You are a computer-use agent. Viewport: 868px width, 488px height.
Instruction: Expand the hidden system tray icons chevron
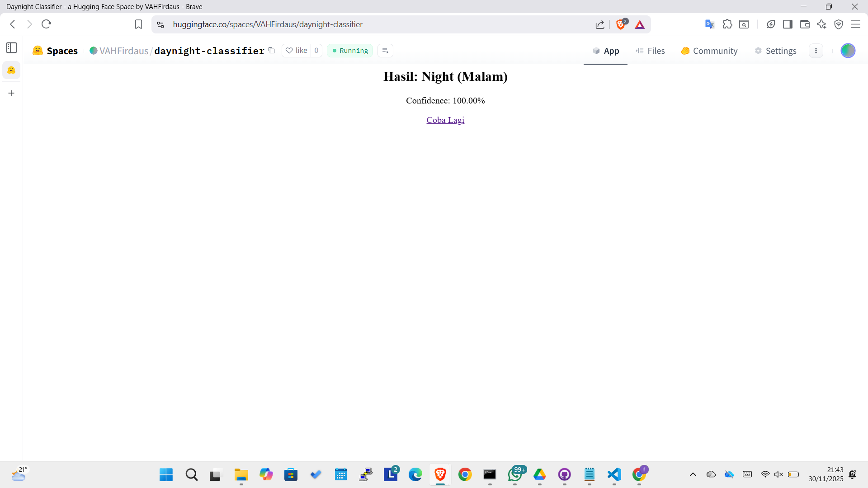click(x=693, y=474)
